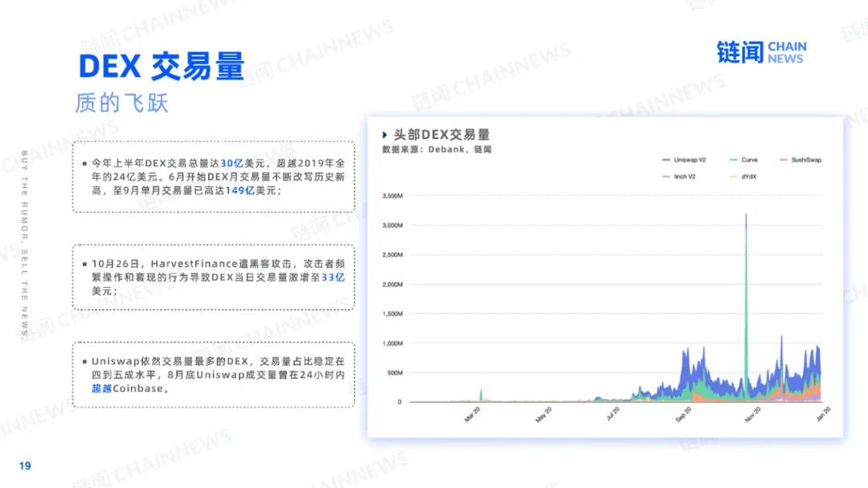Click the triangle bullet before 头部DEX交易量
868x488 pixels.
(384, 134)
